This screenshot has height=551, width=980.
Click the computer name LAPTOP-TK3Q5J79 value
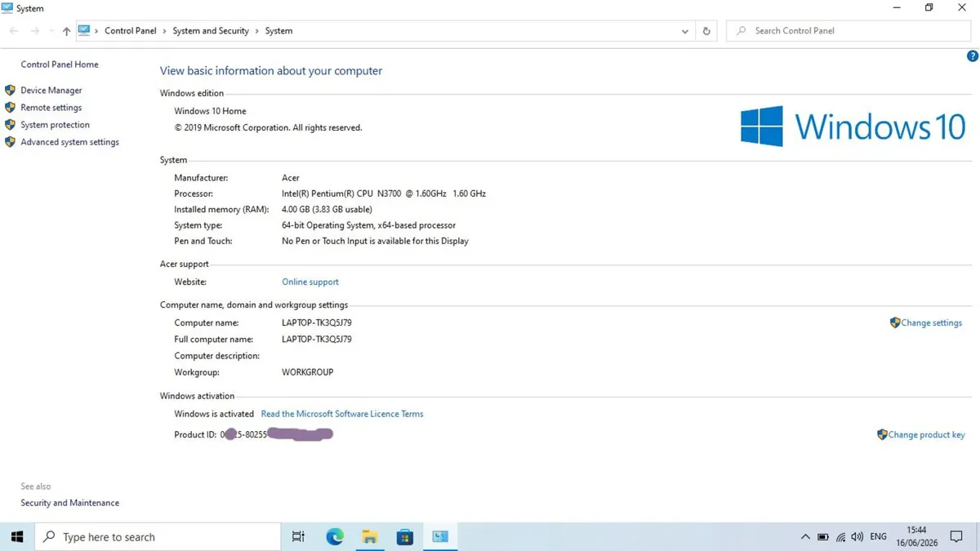tap(317, 323)
